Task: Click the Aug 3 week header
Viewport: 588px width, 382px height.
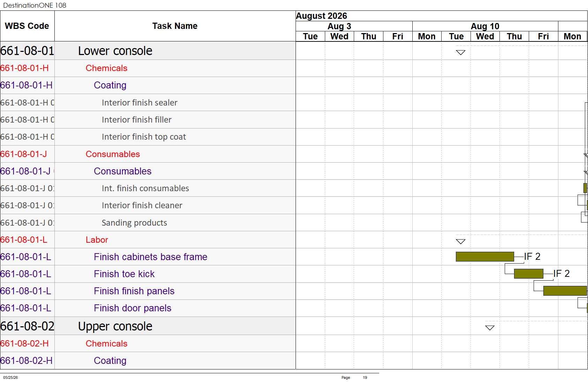Action: pos(354,26)
